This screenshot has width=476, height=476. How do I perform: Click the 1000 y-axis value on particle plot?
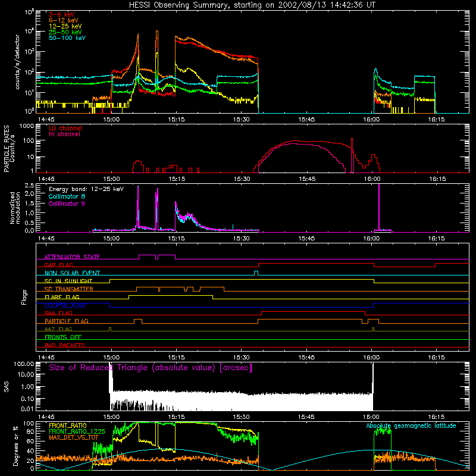pos(26,126)
